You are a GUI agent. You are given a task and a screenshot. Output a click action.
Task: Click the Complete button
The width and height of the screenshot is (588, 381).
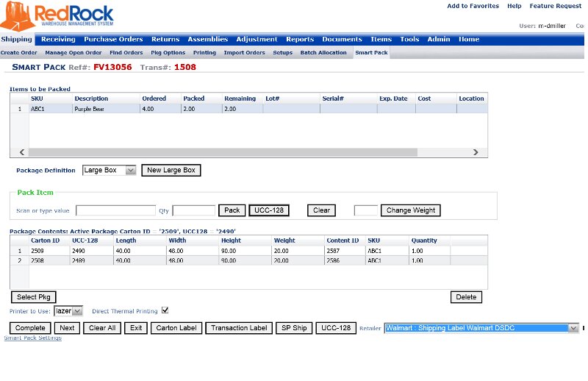pos(30,328)
